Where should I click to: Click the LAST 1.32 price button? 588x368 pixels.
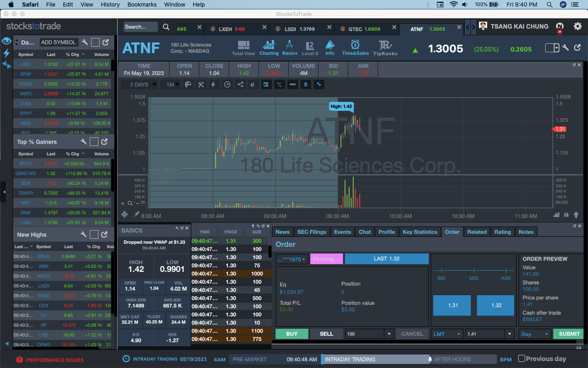pos(387,259)
